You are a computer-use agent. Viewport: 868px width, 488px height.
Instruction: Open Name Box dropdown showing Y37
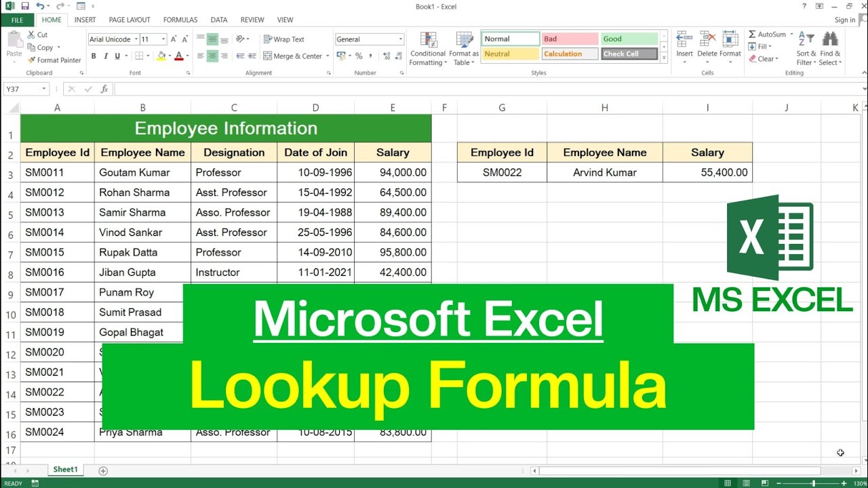coord(43,89)
